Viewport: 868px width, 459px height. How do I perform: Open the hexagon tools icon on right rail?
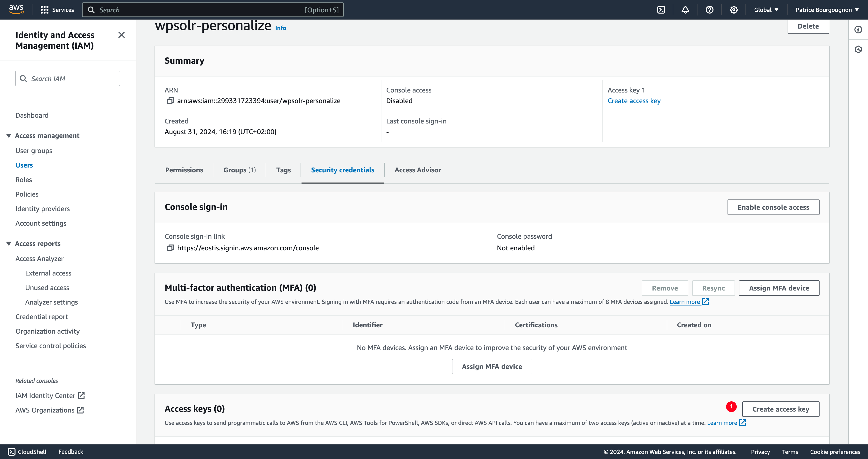tap(858, 49)
